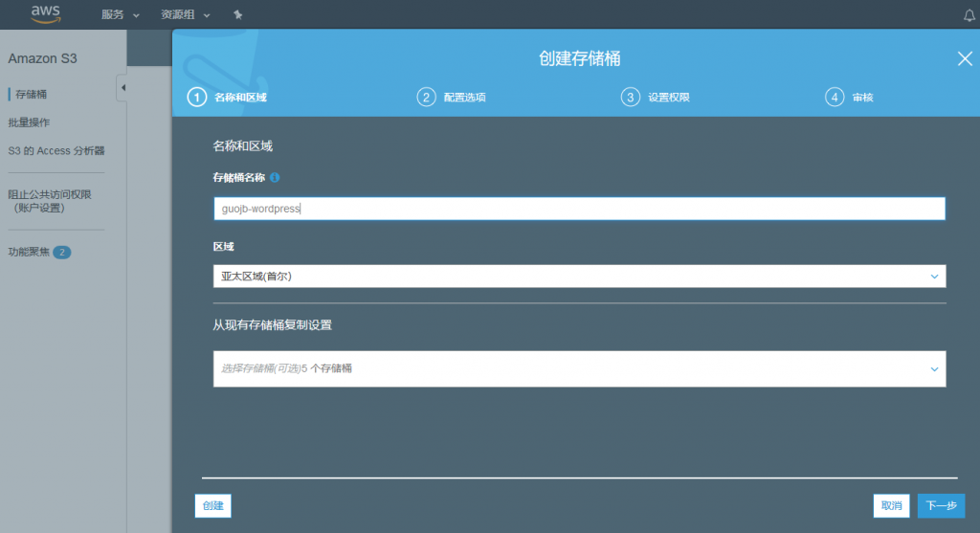This screenshot has width=980, height=533.
Task: Go to the 名称和区域 step tab
Action: 240,98
